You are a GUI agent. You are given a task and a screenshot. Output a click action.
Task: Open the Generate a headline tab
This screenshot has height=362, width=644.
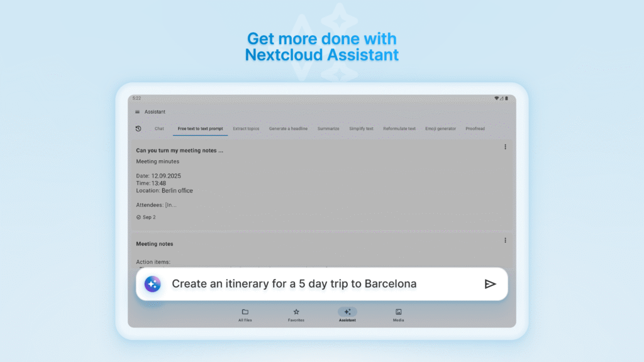point(288,128)
